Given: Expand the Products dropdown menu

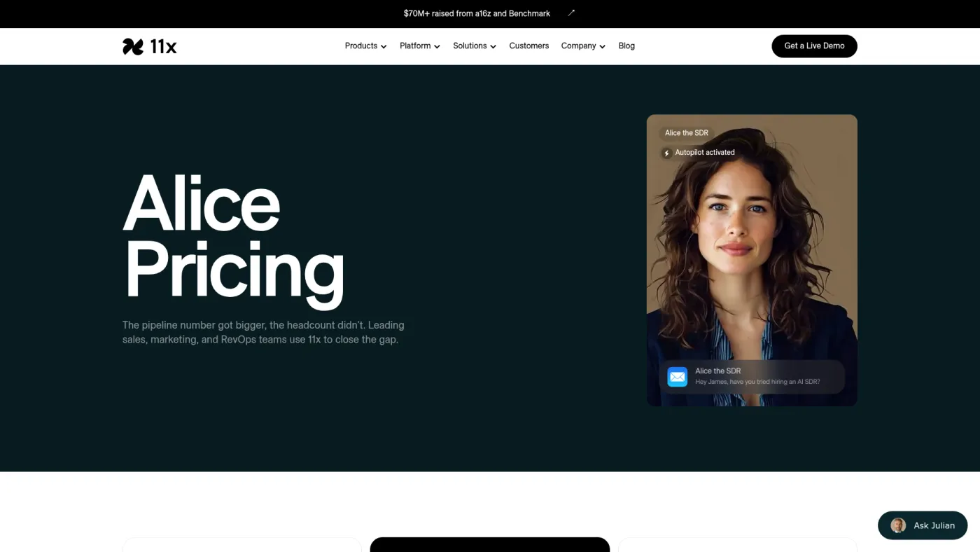Looking at the screenshot, I should point(365,46).
